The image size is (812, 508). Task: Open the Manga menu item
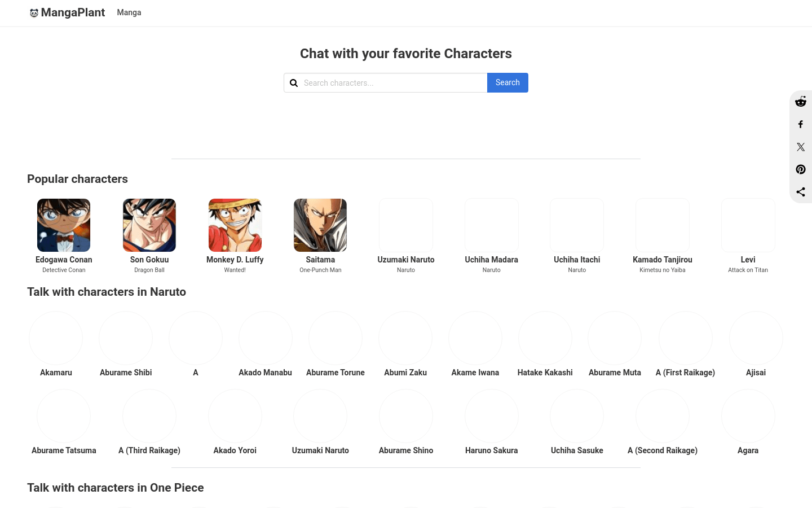coord(129,12)
